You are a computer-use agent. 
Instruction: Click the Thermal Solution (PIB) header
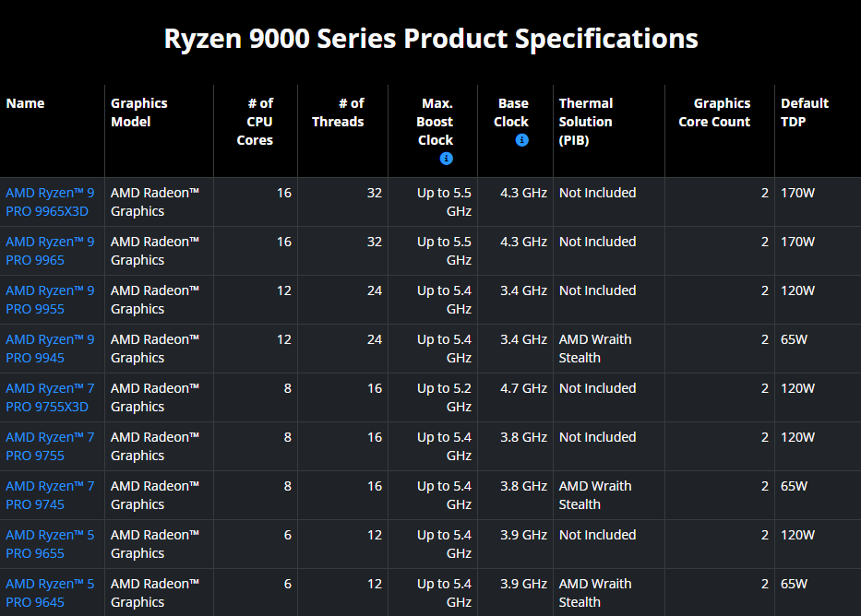pyautogui.click(x=585, y=122)
